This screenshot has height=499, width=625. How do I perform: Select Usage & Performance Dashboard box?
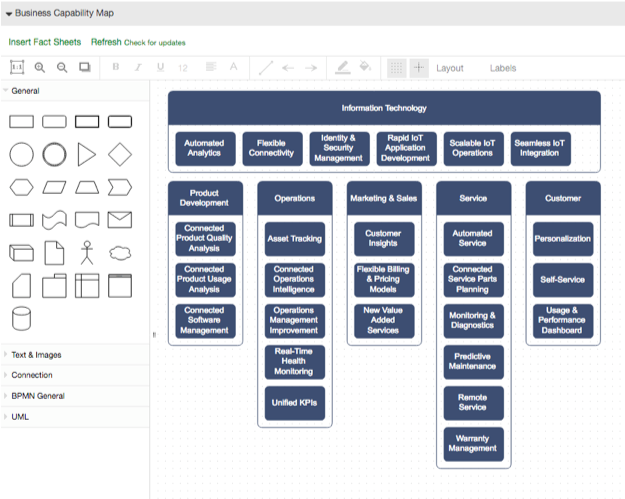pyautogui.click(x=563, y=321)
